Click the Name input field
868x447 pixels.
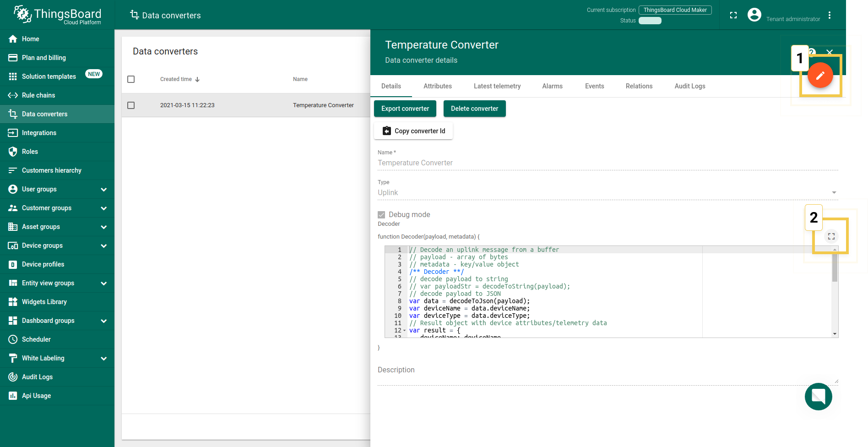pos(608,163)
